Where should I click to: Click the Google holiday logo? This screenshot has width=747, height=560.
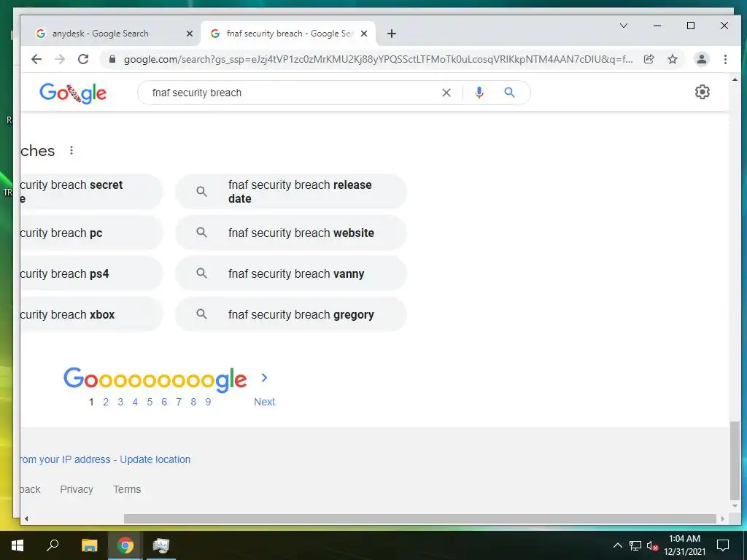pos(73,93)
